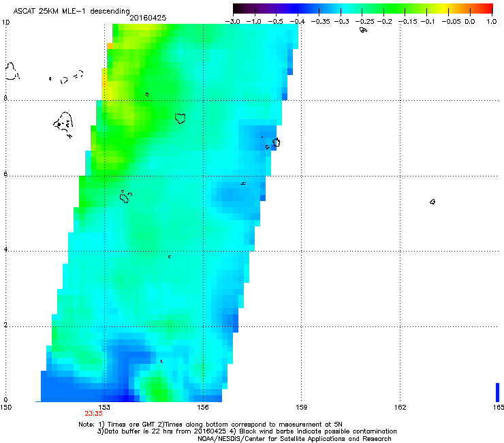Viewport: 504px width, 443px height.
Task: Click the title 'ASCAT 25KM MLE-1 descending'
Action: click(72, 11)
